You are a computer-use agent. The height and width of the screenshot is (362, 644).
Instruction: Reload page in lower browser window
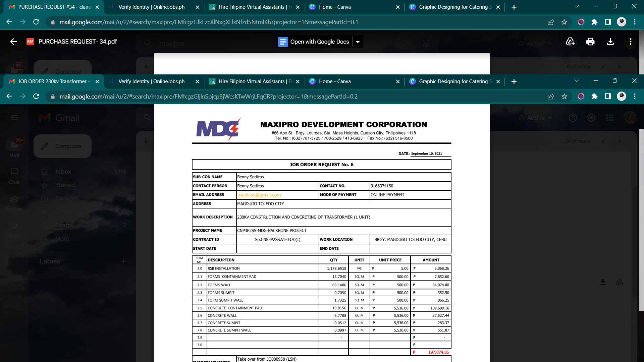(36, 97)
